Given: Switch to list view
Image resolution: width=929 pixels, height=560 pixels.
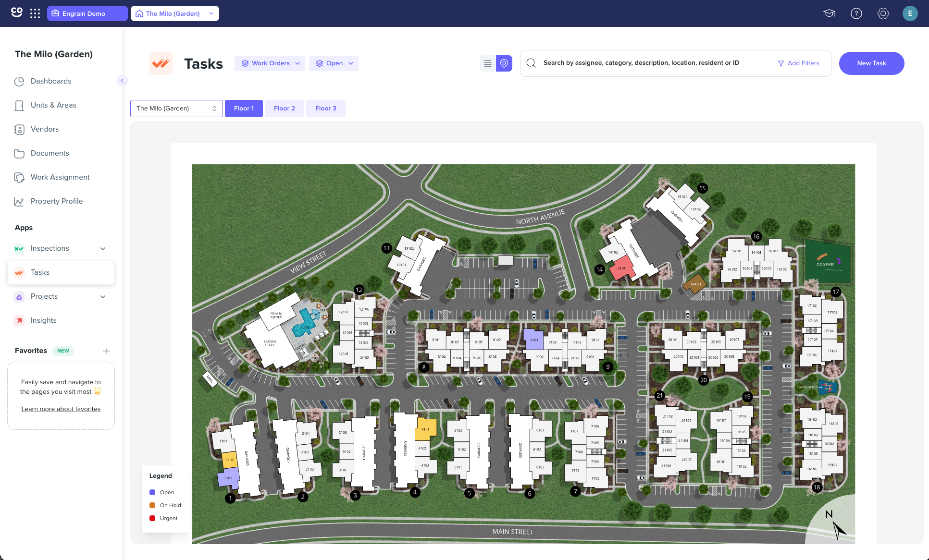Looking at the screenshot, I should click(488, 63).
